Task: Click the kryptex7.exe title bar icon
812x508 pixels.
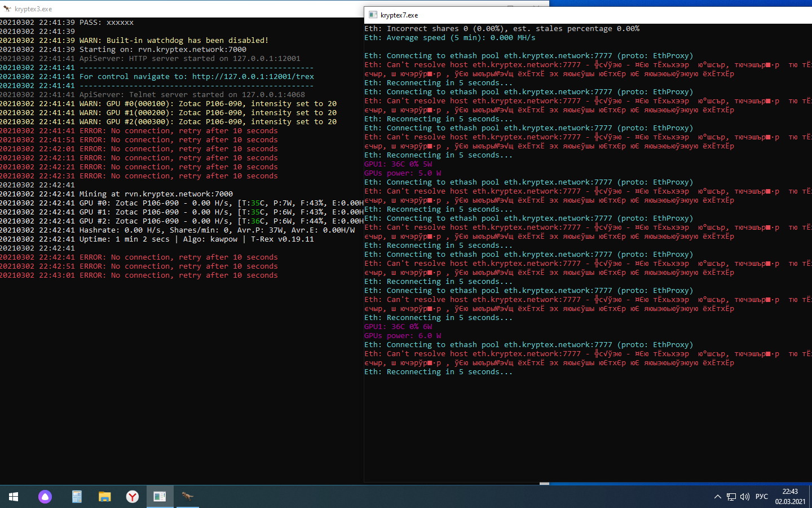Action: point(373,15)
